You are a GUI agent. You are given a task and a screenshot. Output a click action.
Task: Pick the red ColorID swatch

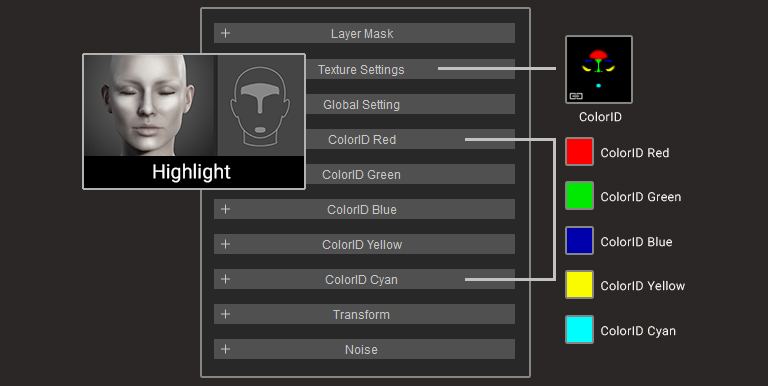pyautogui.click(x=579, y=152)
